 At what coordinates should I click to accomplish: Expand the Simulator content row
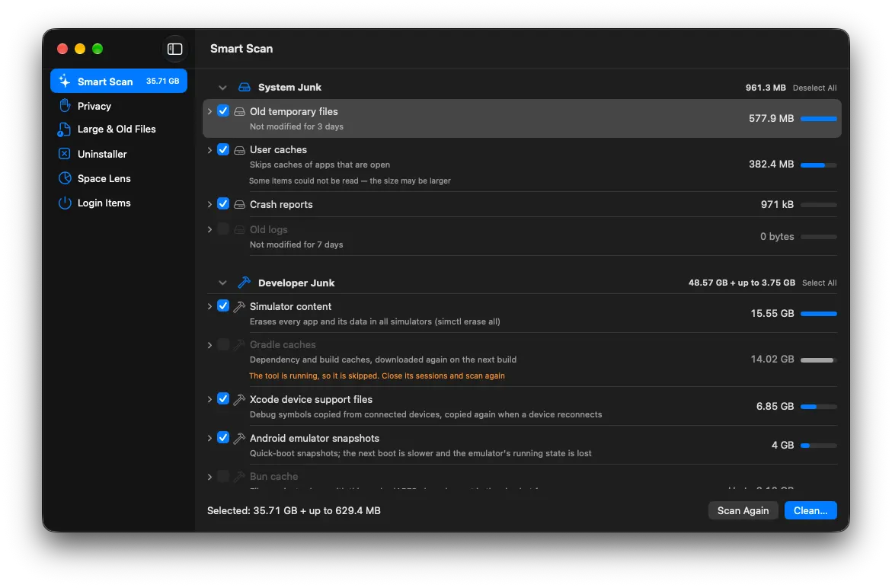[209, 306]
